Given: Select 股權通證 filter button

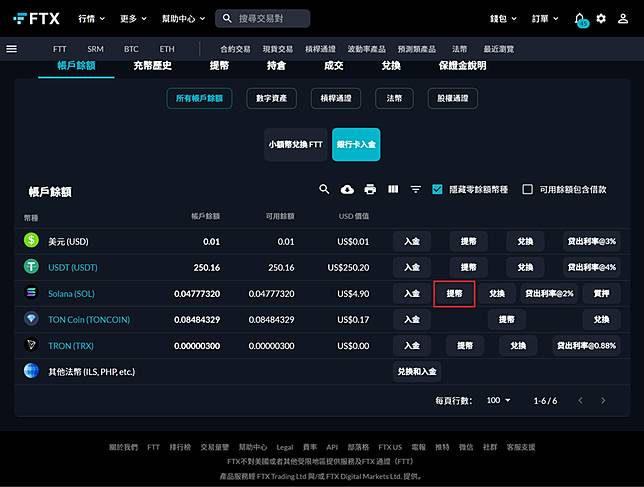Looking at the screenshot, I should (x=453, y=99).
